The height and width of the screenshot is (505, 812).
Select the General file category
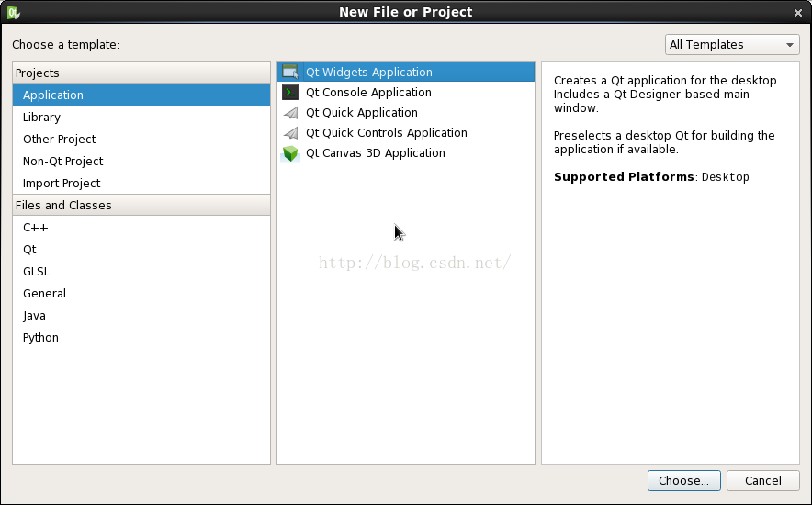click(x=141, y=294)
